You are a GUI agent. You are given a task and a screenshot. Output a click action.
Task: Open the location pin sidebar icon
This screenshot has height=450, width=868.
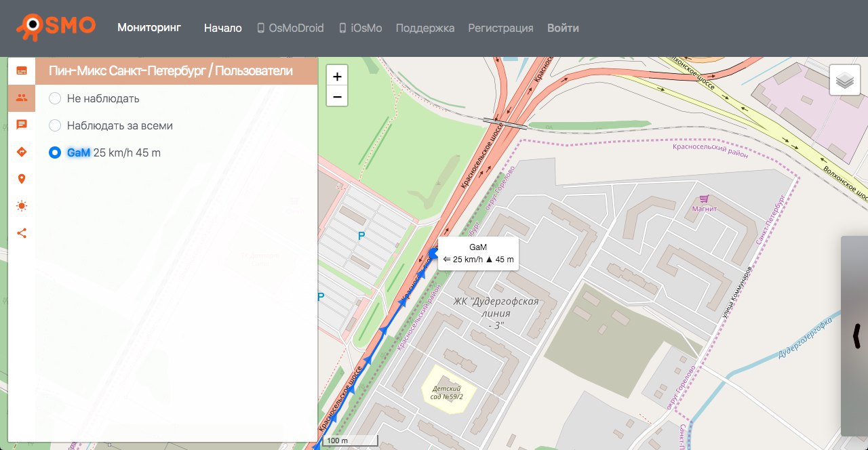[x=22, y=179]
